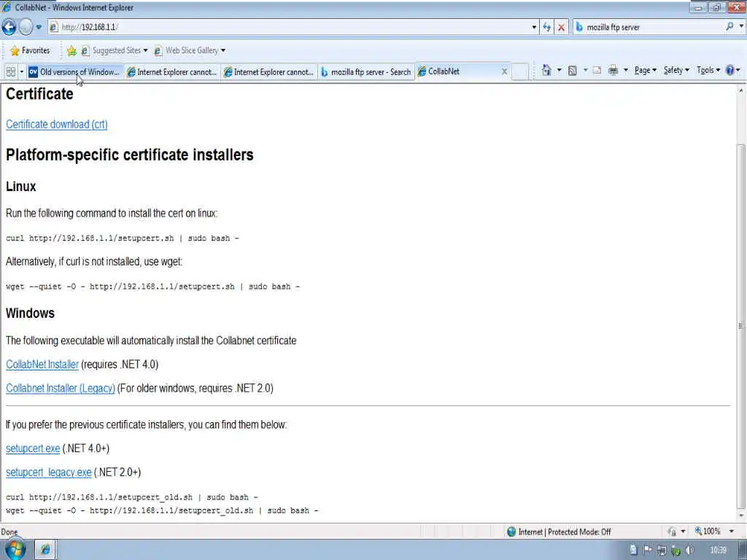Download the setupcert.exe link
Screen dimensions: 747x560
(33, 448)
